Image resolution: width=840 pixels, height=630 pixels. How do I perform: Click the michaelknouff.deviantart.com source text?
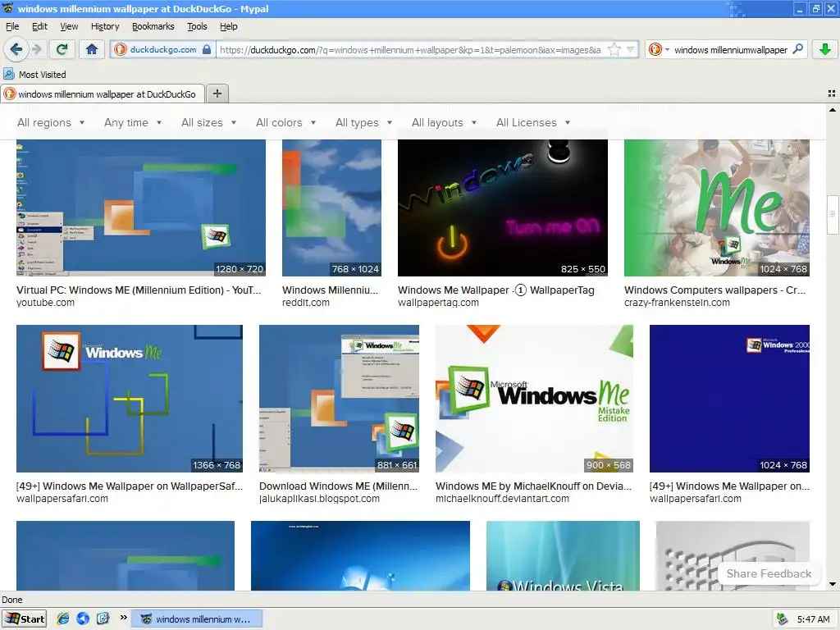pos(502,498)
